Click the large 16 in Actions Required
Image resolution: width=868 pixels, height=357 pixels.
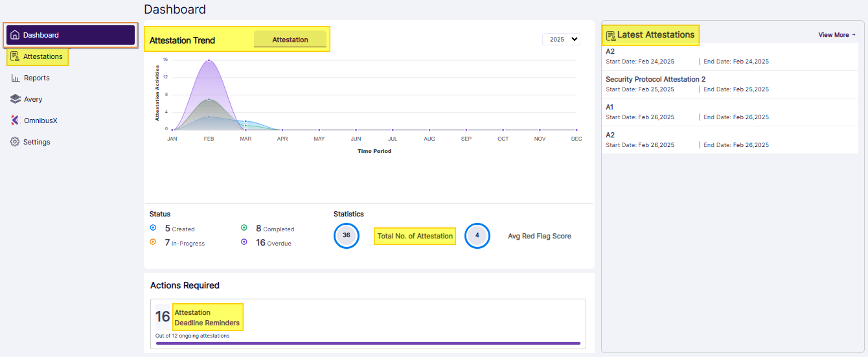(x=163, y=317)
